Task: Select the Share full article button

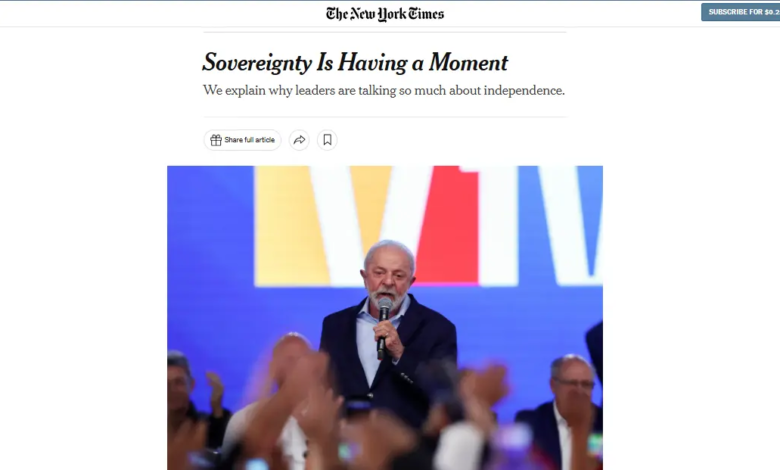Action: [x=242, y=140]
